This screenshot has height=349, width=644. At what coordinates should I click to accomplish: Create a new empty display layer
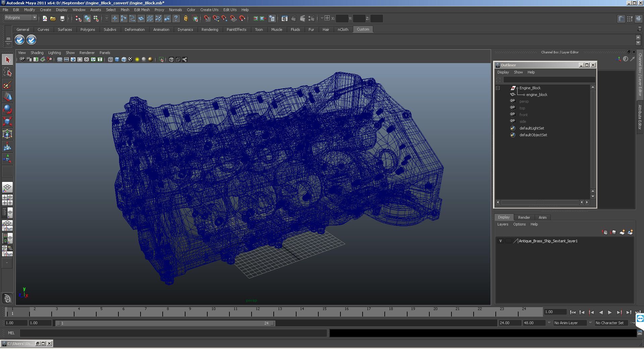pos(622,232)
